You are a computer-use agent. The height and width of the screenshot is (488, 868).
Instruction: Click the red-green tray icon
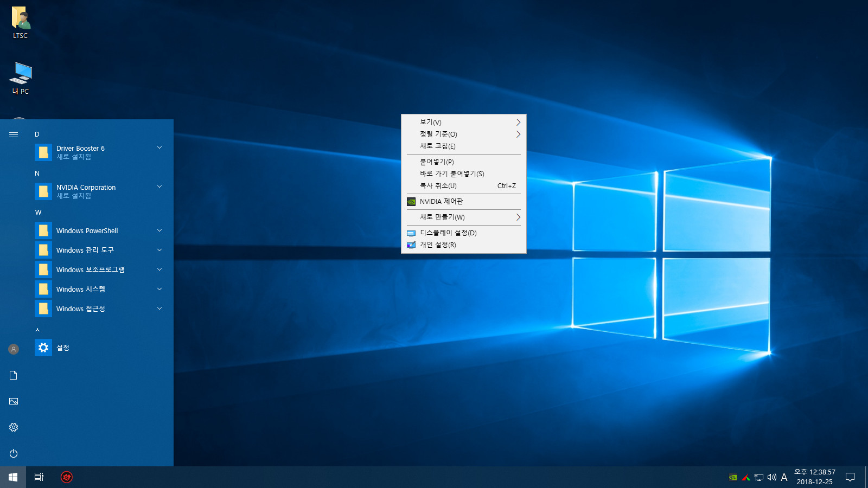[746, 477]
